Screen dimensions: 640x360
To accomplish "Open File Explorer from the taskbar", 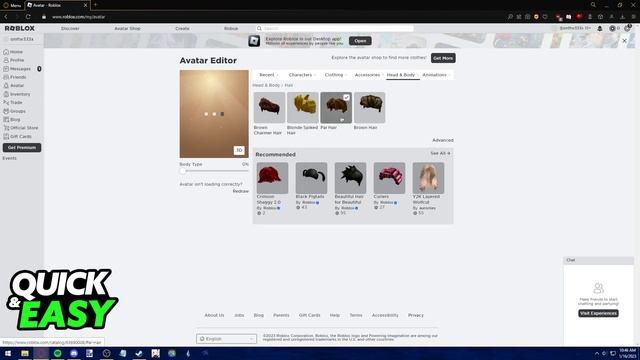I will (25, 353).
